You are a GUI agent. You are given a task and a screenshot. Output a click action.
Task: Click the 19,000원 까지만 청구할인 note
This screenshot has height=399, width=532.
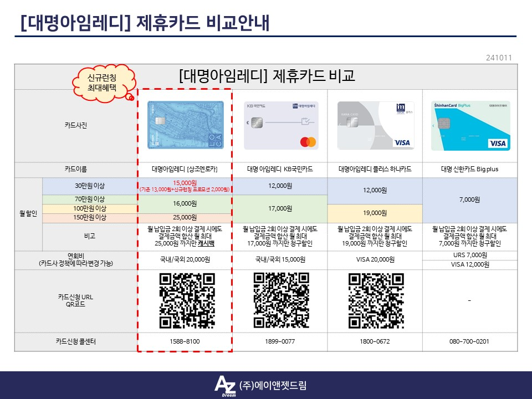tap(375, 243)
